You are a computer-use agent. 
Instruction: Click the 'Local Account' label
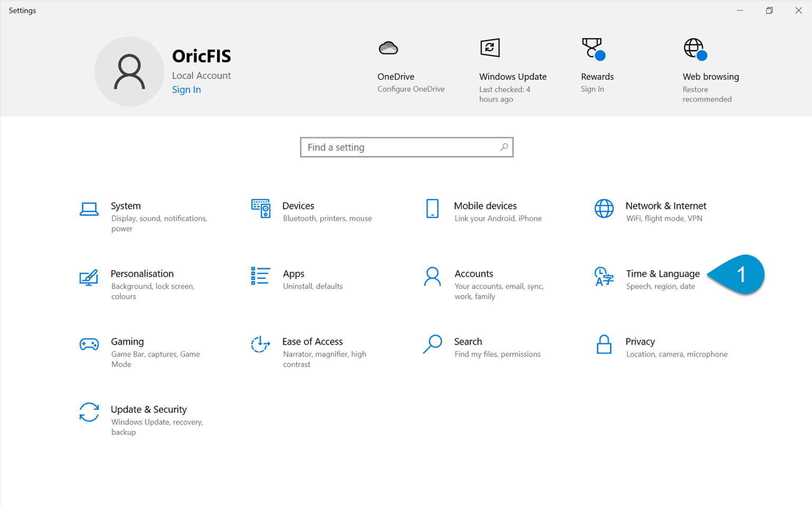[202, 75]
